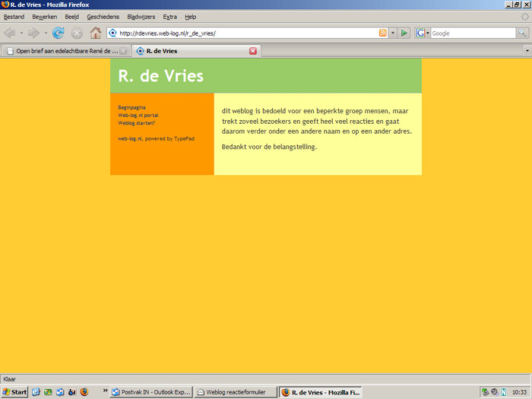
Task: Click the RSS feed icon in address bar
Action: pos(383,33)
